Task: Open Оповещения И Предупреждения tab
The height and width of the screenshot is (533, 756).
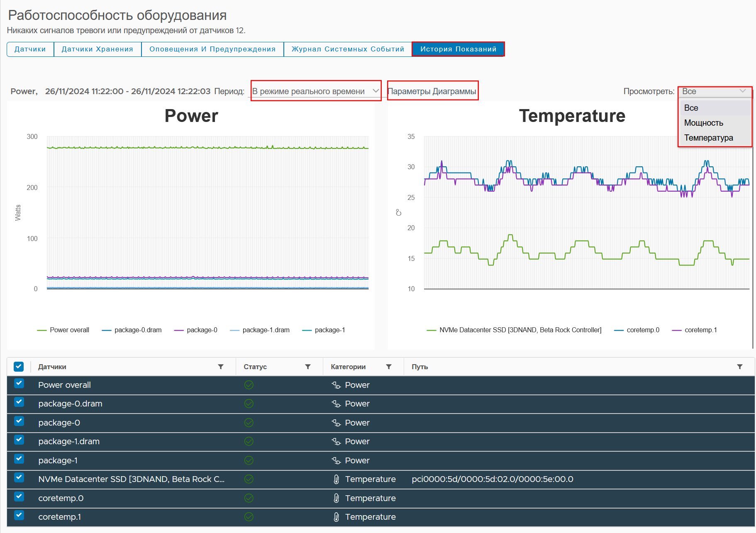Action: pyautogui.click(x=212, y=49)
